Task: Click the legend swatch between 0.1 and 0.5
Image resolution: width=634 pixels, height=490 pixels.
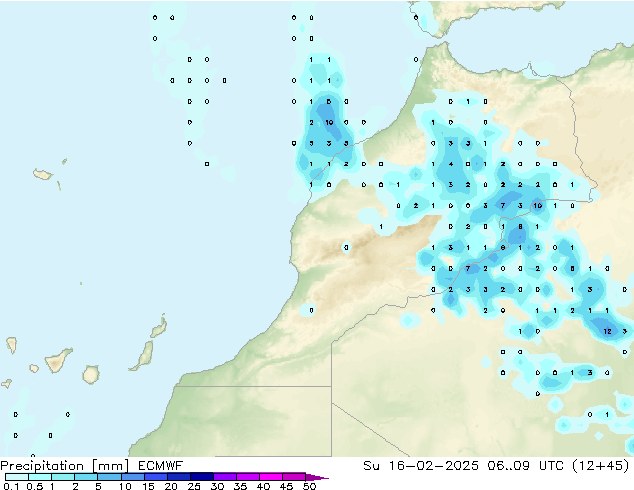Action: pos(17,477)
